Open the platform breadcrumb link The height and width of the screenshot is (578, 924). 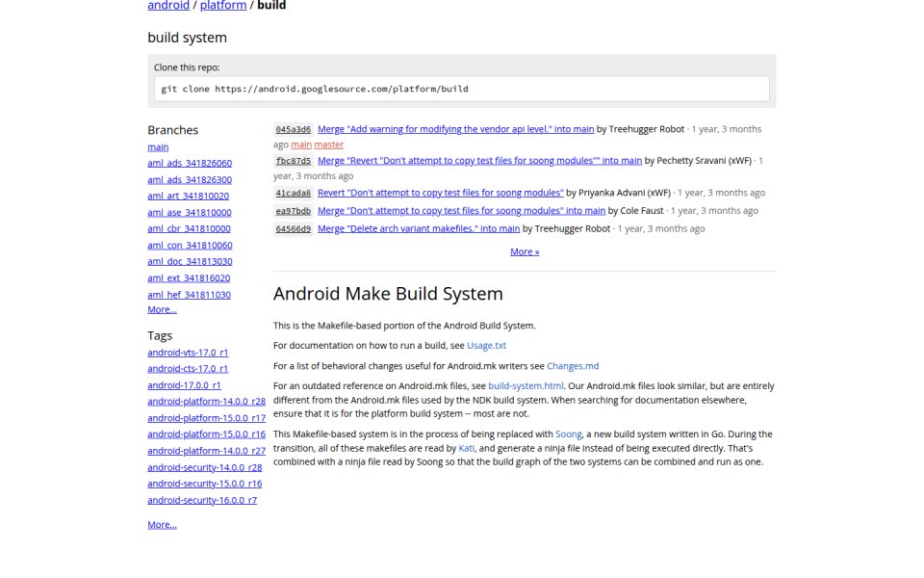[222, 6]
